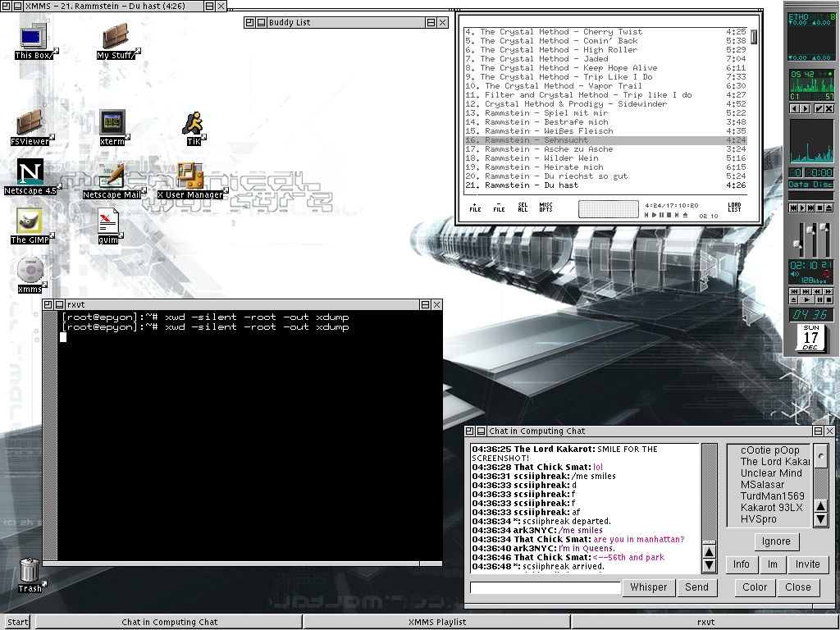
Task: Click +FILE in the XMMS playlist
Action: point(475,208)
